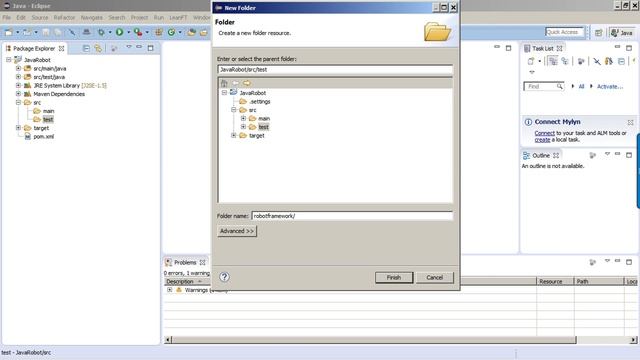Click the green Run button icon
The height and width of the screenshot is (360, 640).
(120, 32)
